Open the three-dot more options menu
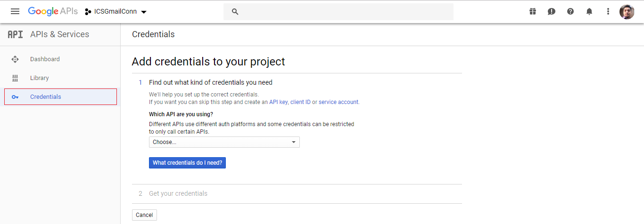Viewport: 644px width, 224px height. (608, 12)
